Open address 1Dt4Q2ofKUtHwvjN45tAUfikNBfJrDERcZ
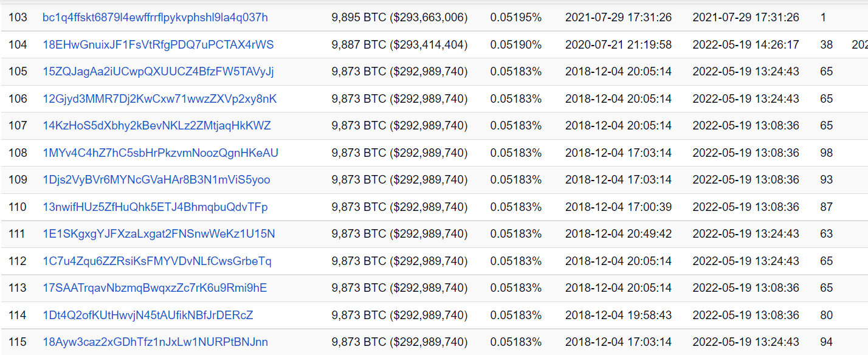The image size is (868, 355). (148, 315)
